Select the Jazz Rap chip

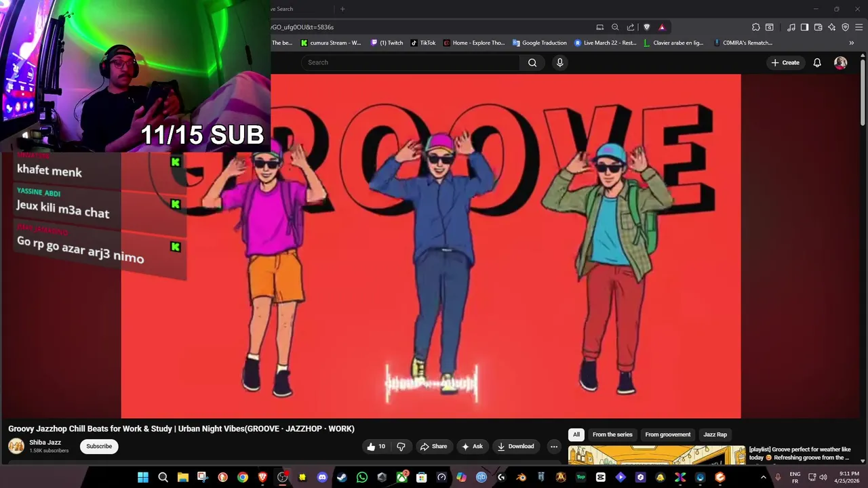coord(715,434)
